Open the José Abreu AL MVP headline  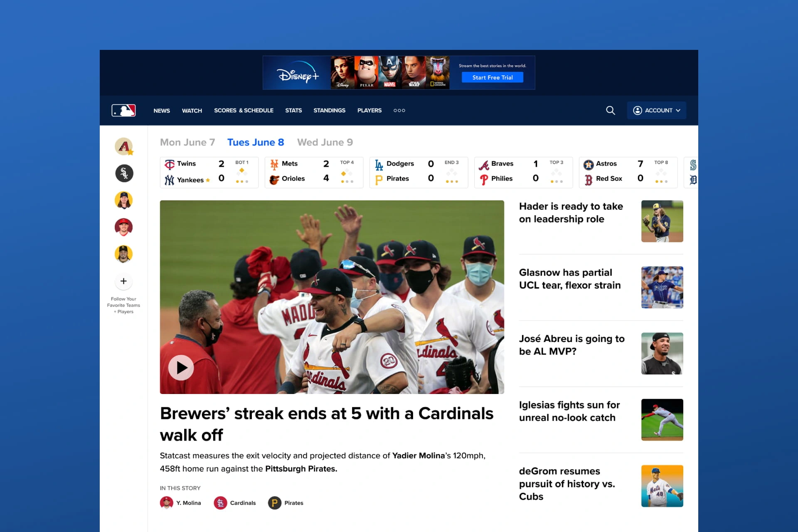(571, 345)
